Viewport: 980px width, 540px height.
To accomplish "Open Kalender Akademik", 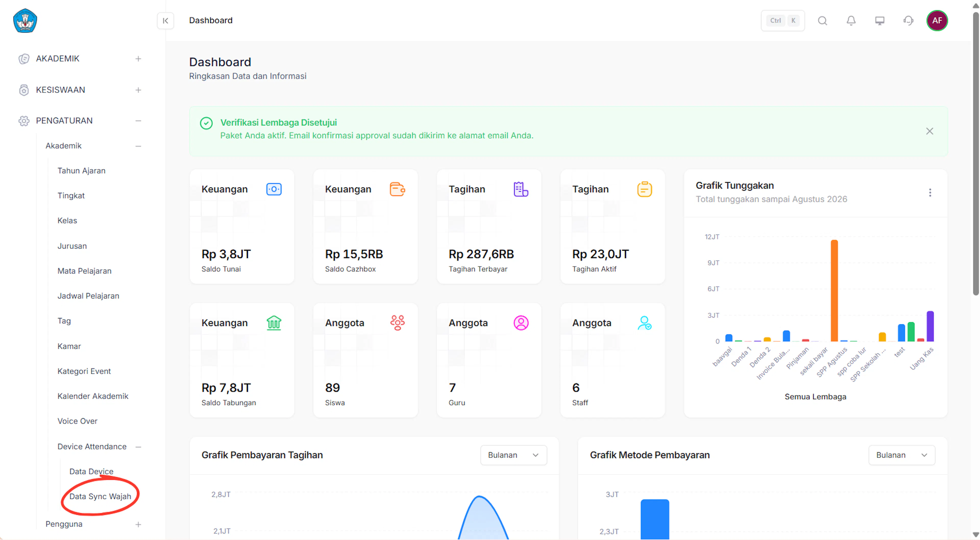I will [93, 396].
